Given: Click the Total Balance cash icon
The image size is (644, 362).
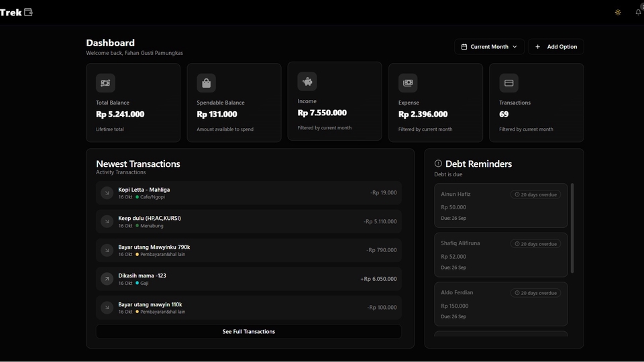Looking at the screenshot, I should [105, 83].
